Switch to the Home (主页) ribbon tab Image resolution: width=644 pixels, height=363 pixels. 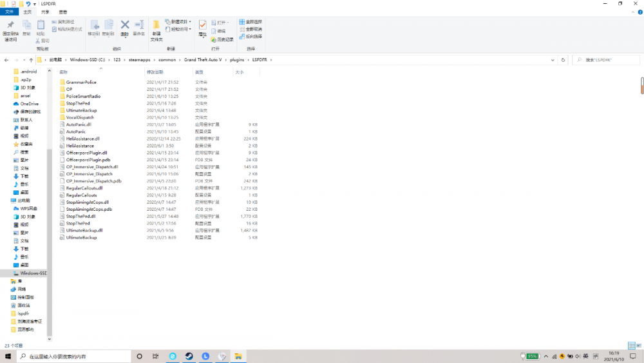(28, 12)
